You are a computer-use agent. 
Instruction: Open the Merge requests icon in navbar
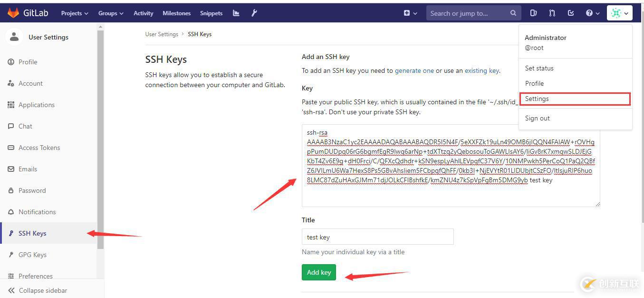(x=552, y=13)
